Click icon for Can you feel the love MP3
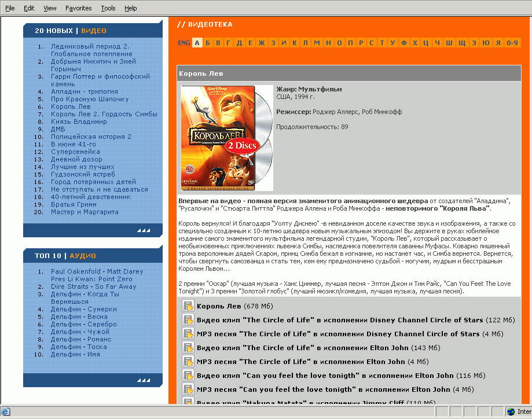This screenshot has height=419, width=532. [x=188, y=389]
